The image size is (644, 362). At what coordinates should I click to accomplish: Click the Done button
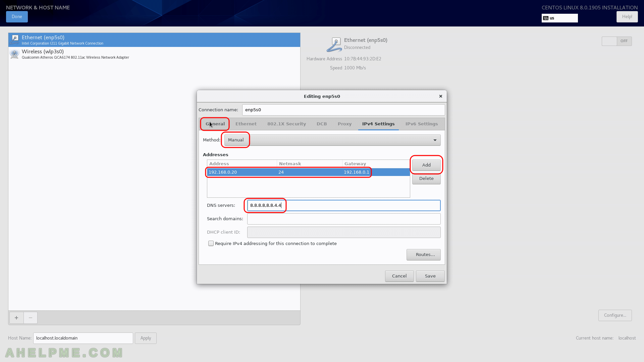(17, 17)
